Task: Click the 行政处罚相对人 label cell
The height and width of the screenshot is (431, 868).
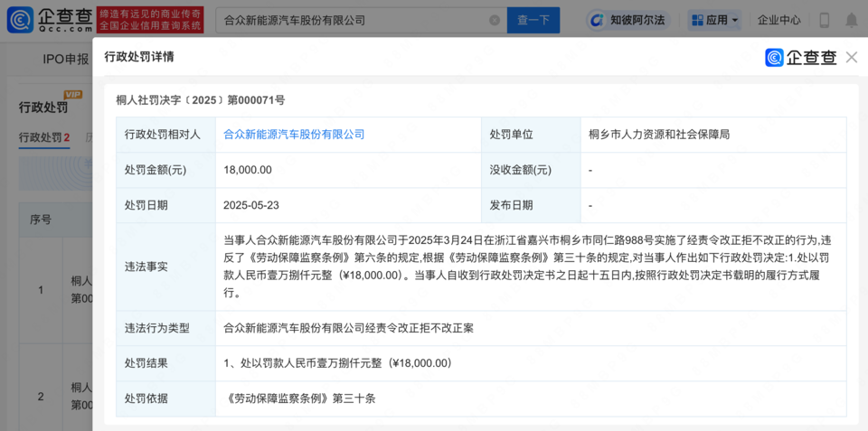Action: click(166, 135)
